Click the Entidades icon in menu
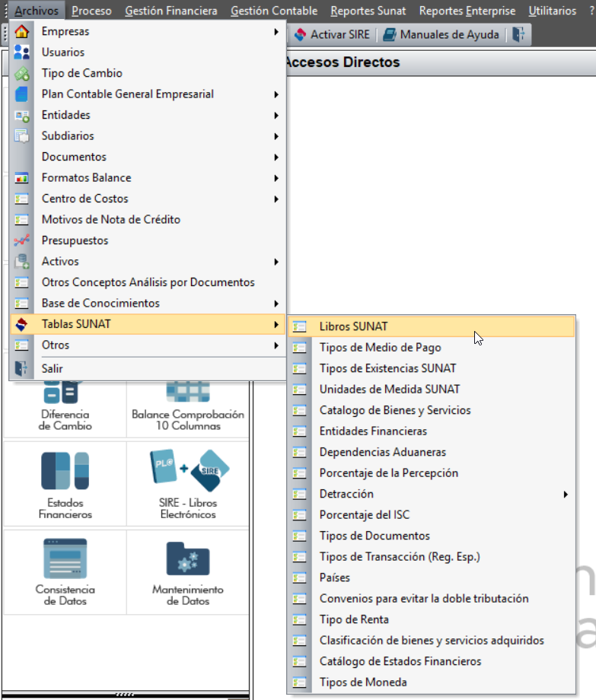Screen dimensions: 596x700 [x=21, y=115]
